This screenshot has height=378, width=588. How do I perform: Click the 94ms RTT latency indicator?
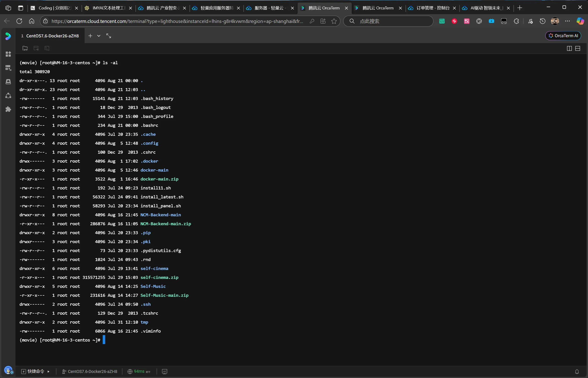[139, 371]
